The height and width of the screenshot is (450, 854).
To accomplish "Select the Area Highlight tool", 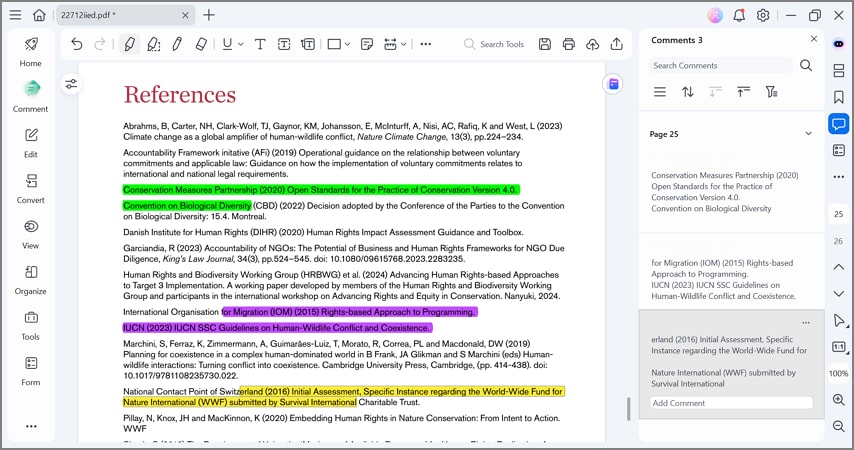I will [x=154, y=44].
